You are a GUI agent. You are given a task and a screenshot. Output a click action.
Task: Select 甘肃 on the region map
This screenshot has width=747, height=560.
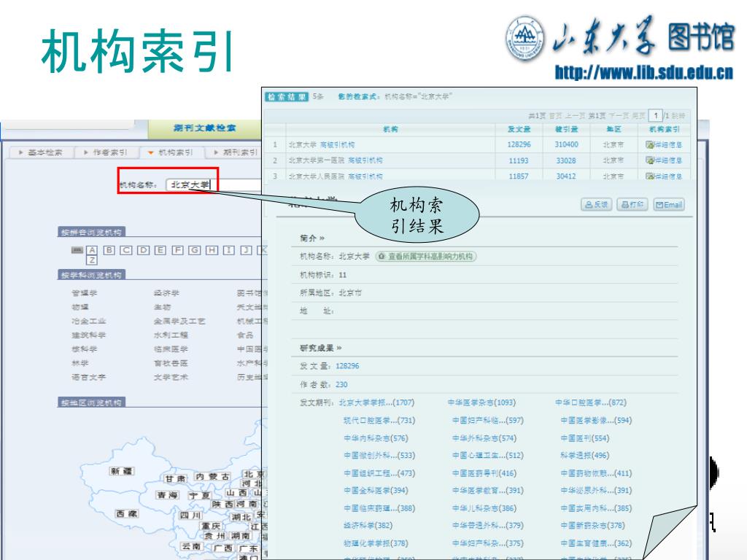coord(176,478)
